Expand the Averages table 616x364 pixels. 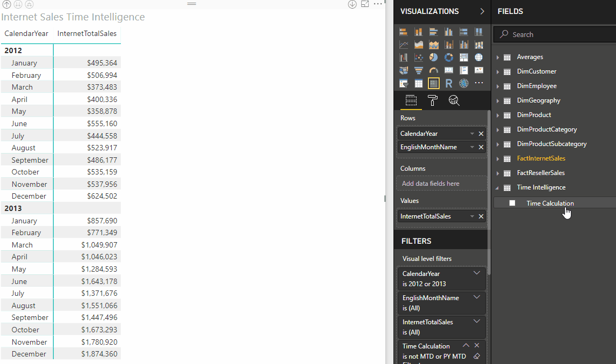coord(498,57)
